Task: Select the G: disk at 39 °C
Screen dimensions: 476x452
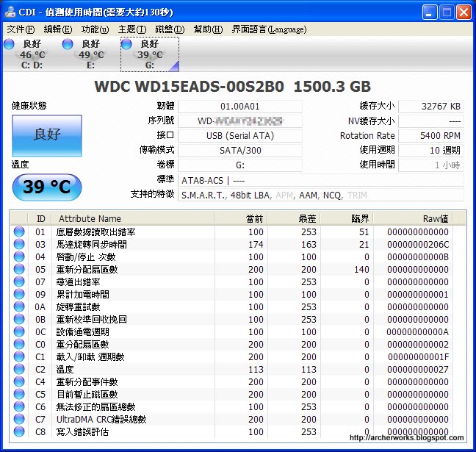Action: click(150, 54)
